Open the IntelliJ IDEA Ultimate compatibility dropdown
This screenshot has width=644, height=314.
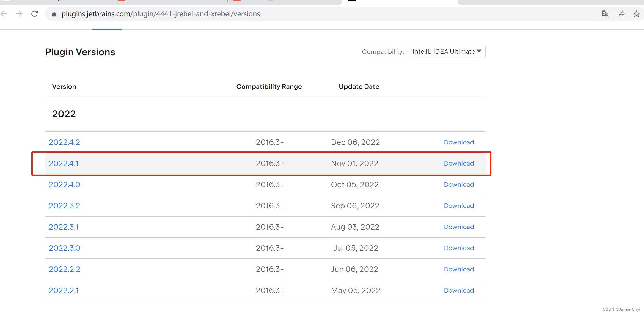pos(447,52)
